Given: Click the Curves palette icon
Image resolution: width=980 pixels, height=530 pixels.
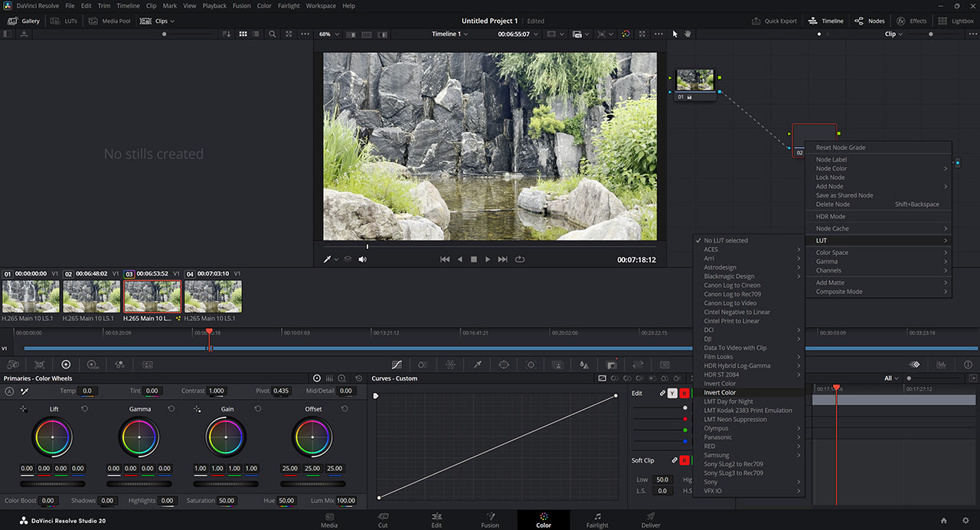Looking at the screenshot, I should click(397, 365).
